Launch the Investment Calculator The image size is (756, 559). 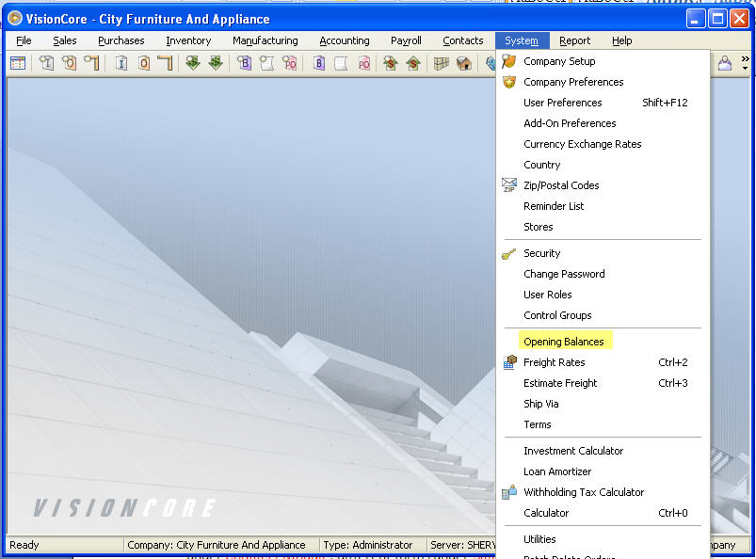tap(603, 451)
